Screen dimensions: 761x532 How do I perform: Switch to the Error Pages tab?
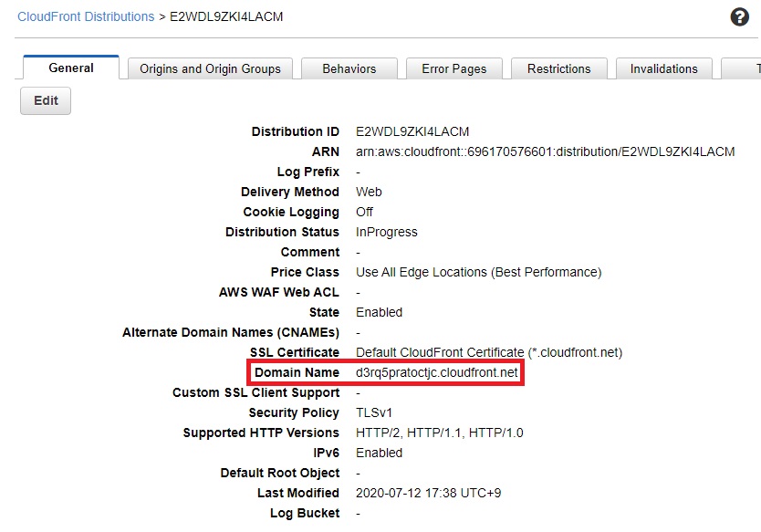pos(453,68)
